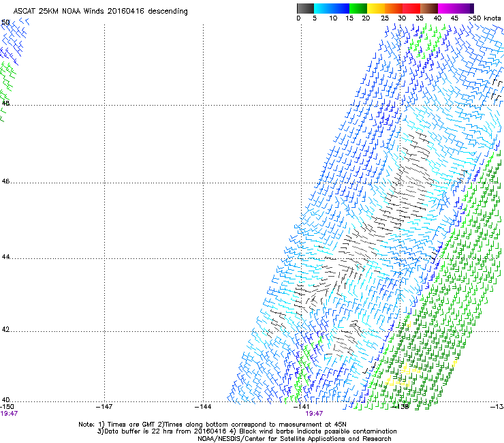Pick the yellow 20-25 knot color segment
The height and width of the screenshot is (443, 504).
click(x=376, y=8)
